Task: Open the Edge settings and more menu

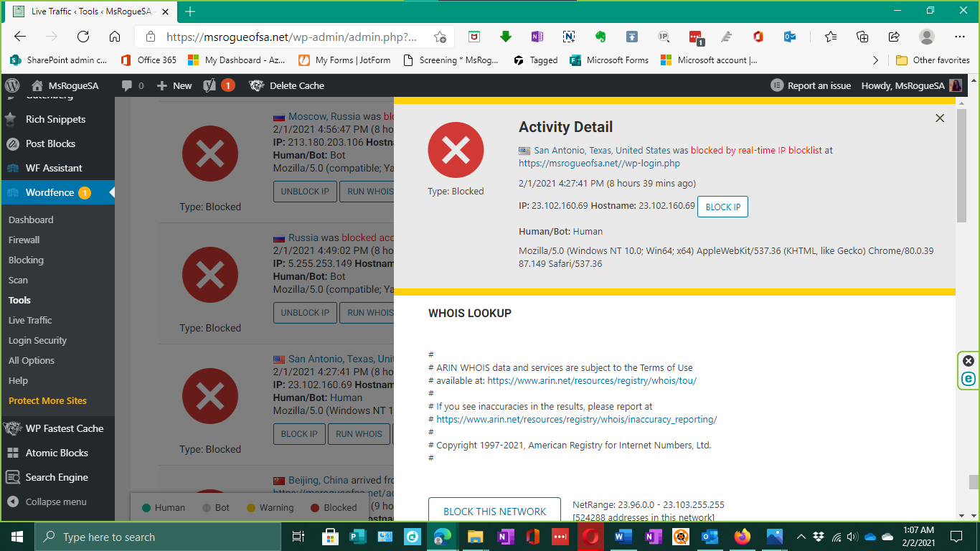Action: coord(959,37)
